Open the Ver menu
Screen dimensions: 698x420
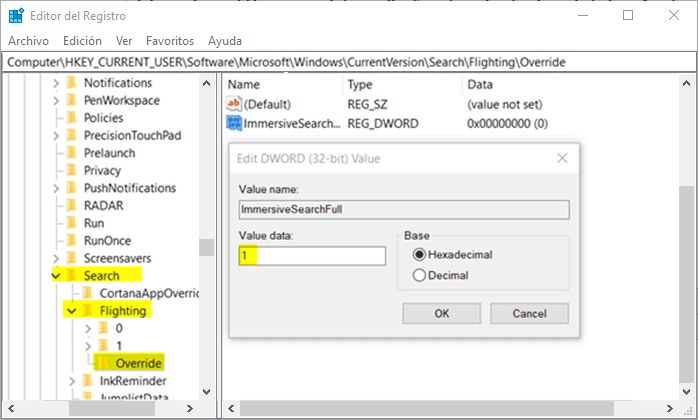pyautogui.click(x=124, y=41)
